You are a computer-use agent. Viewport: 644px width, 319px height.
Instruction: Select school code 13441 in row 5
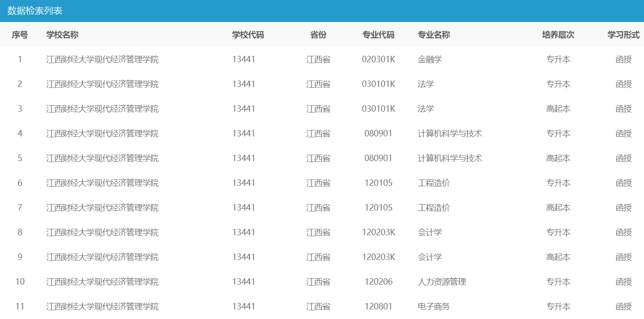tap(244, 158)
